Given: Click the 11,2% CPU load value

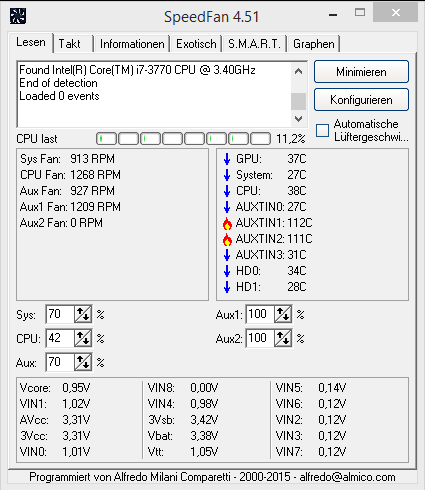Looking at the screenshot, I should (291, 139).
